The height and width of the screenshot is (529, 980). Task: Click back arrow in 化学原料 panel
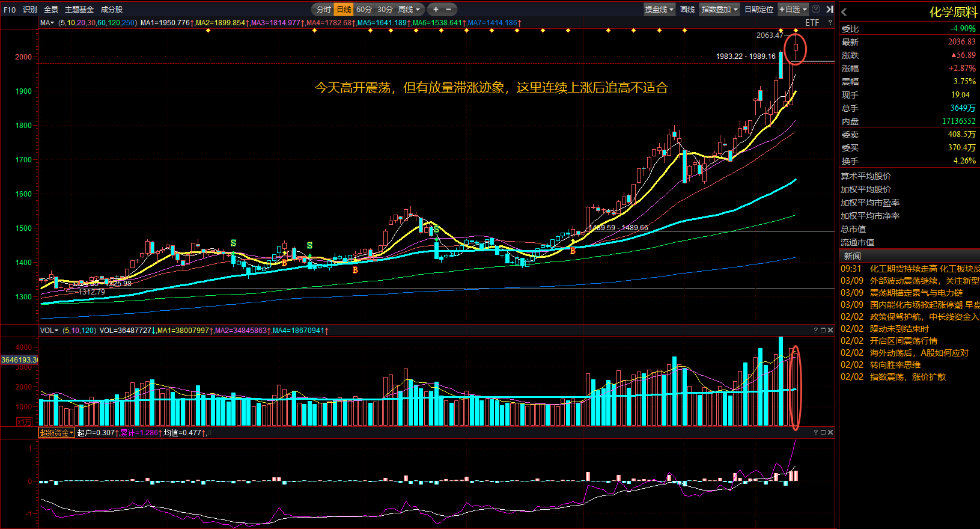click(x=844, y=12)
